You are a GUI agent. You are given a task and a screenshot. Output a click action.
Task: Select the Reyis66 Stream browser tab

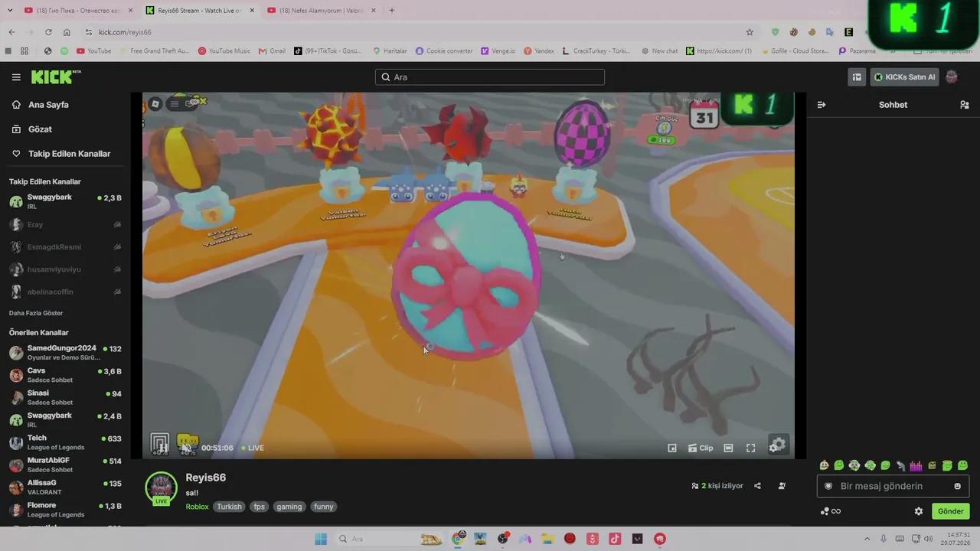(201, 11)
